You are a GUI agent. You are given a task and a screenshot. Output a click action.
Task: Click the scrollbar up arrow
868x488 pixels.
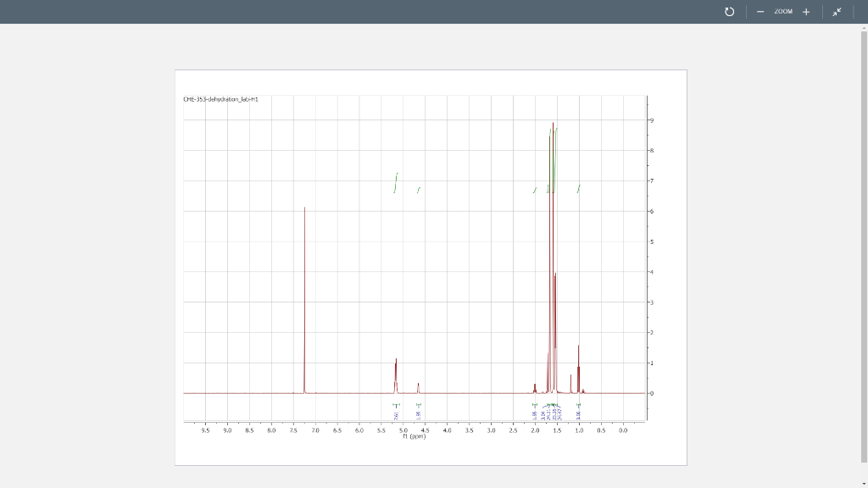(864, 27)
